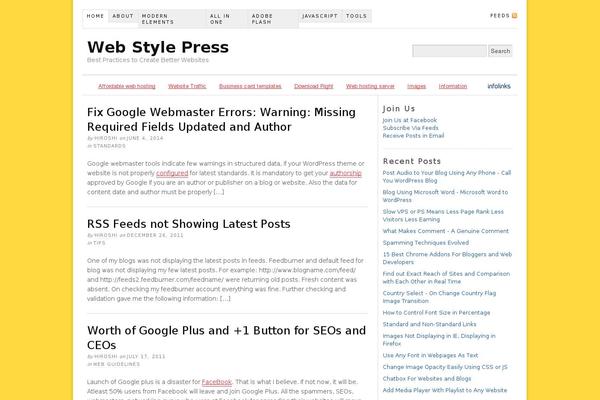Select the Tools menu item
Image resolution: width=600 pixels, height=400 pixels.
coord(356,16)
